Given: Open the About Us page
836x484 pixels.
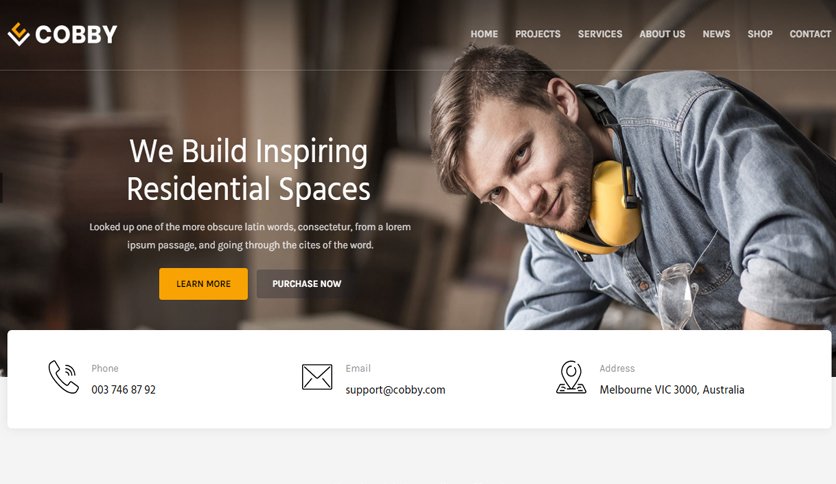Looking at the screenshot, I should 662,34.
